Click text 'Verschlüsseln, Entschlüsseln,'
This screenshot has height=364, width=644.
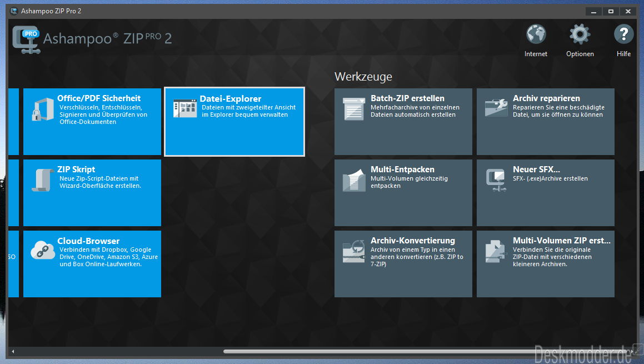(x=101, y=107)
